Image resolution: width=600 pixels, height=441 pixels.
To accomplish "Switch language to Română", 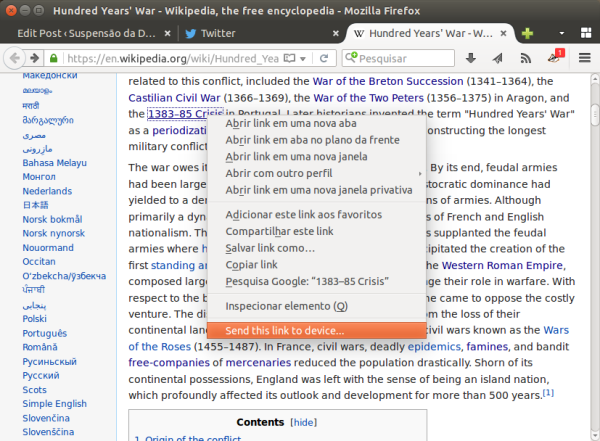I will (40, 347).
